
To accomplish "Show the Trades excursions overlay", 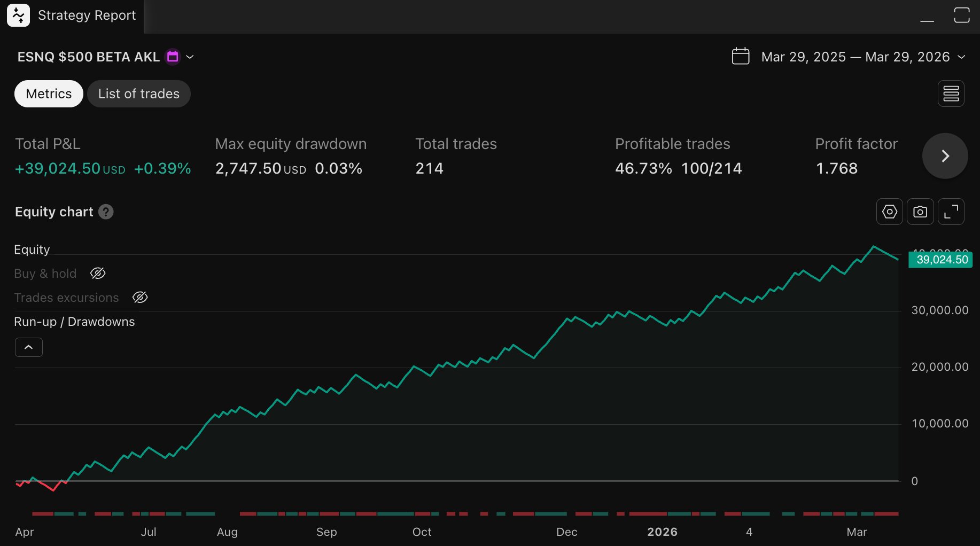I will [139, 297].
